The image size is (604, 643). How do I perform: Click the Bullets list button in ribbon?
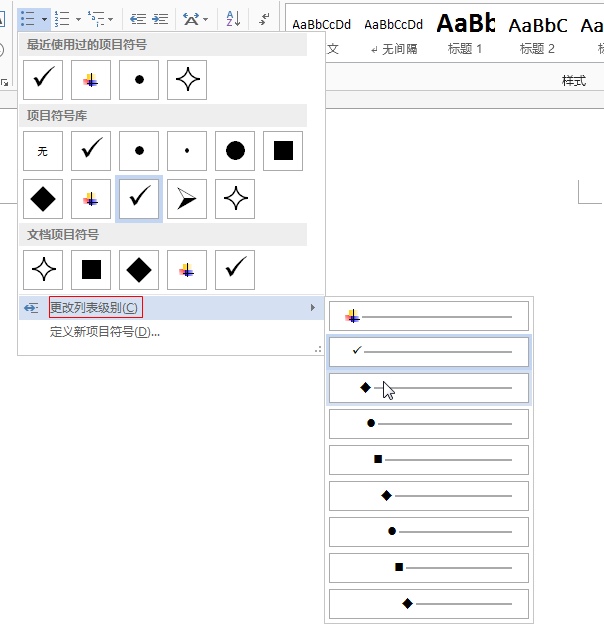click(28, 19)
